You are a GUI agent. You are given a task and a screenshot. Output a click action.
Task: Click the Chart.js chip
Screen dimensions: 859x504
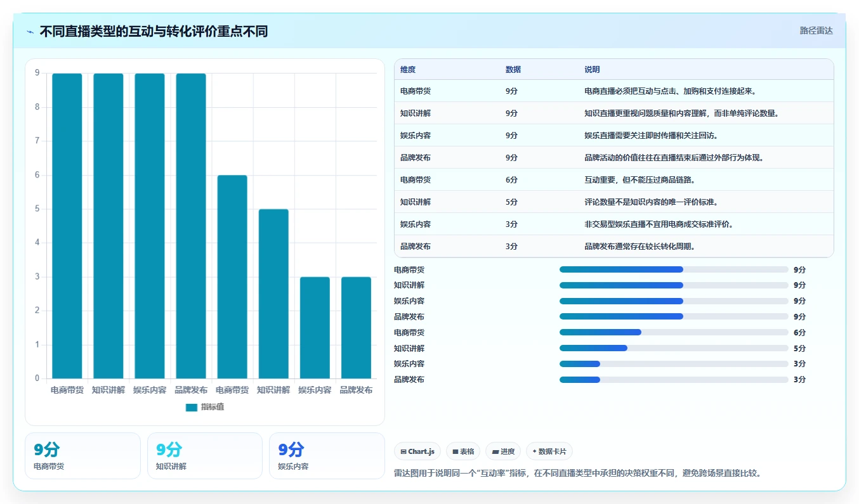coord(417,451)
